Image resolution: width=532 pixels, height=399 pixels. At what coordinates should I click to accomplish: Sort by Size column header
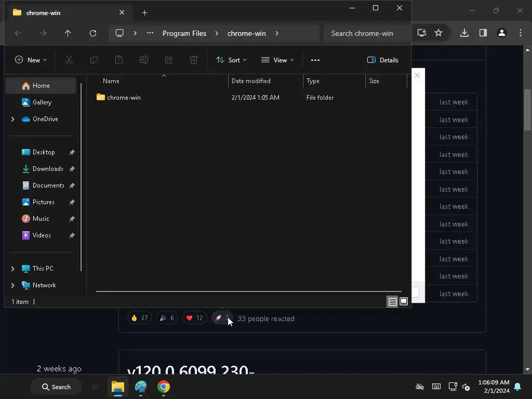pyautogui.click(x=374, y=81)
